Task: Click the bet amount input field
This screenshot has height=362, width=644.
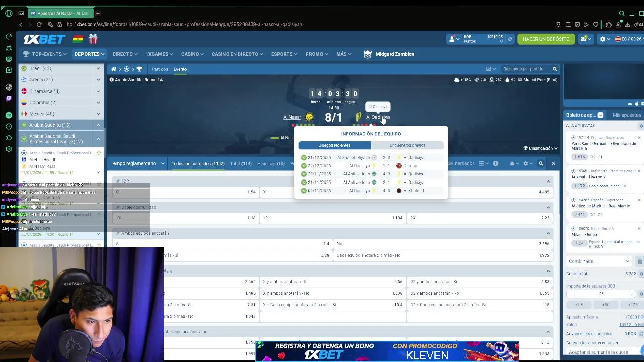Action: click(601, 294)
